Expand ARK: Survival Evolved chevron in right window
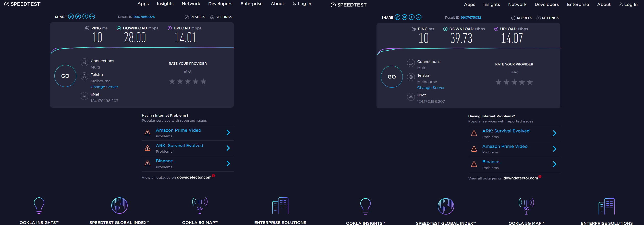The height and width of the screenshot is (225, 644). pos(555,133)
